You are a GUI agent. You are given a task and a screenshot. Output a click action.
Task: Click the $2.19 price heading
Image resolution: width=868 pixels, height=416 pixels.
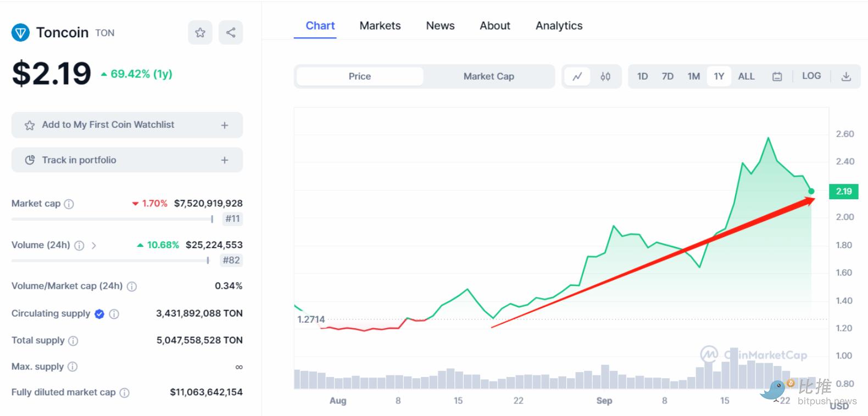coord(52,74)
